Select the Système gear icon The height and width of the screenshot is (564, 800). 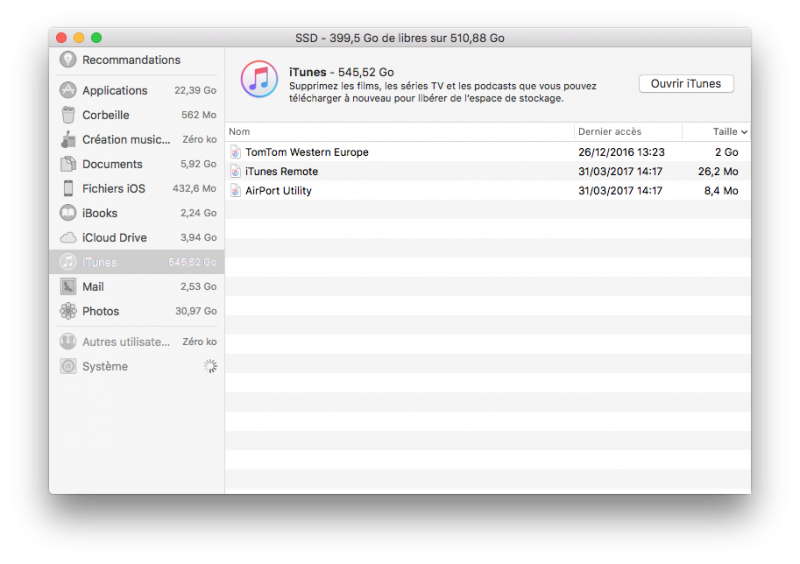click(x=68, y=366)
